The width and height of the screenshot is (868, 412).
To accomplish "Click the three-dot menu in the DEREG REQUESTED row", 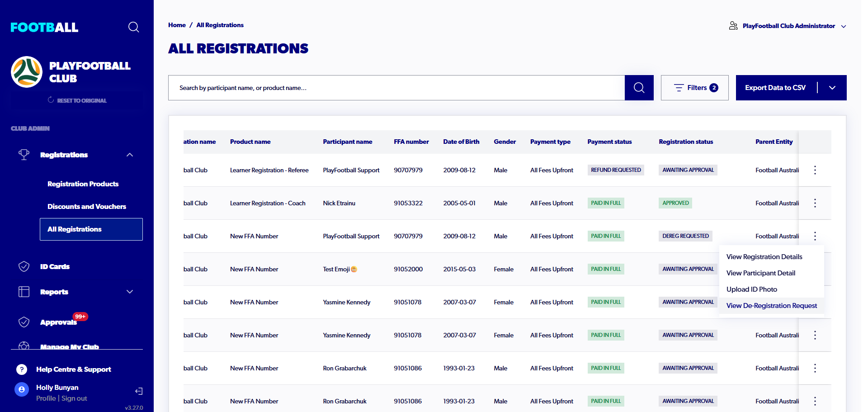I will (x=815, y=236).
